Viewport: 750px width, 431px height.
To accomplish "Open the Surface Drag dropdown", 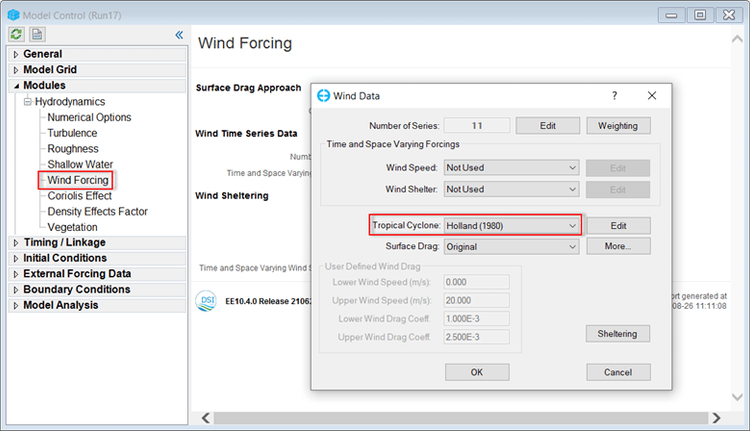I will 511,247.
